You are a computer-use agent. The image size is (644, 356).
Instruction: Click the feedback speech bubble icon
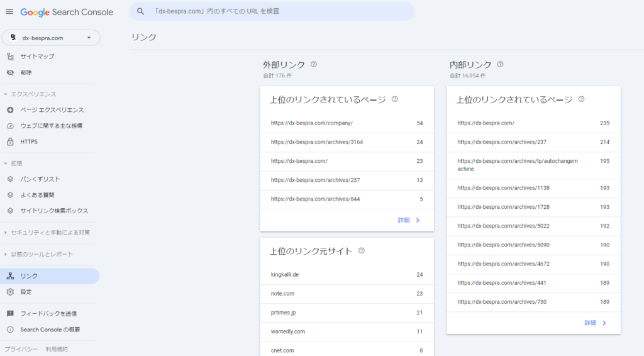click(x=10, y=314)
